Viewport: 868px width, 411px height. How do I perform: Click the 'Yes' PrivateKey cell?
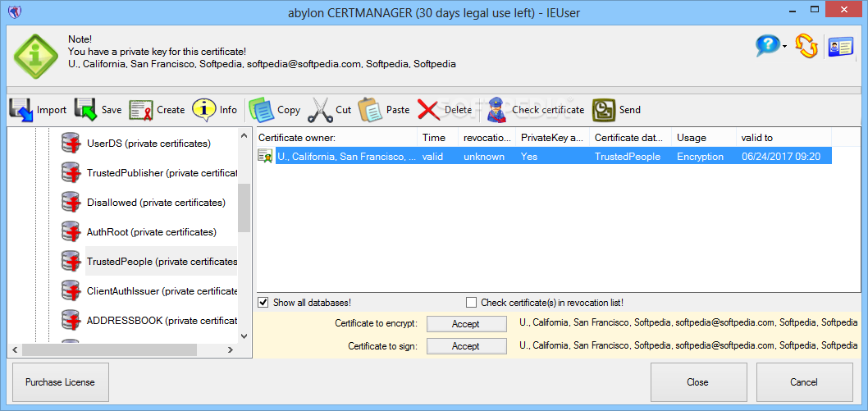click(x=529, y=157)
